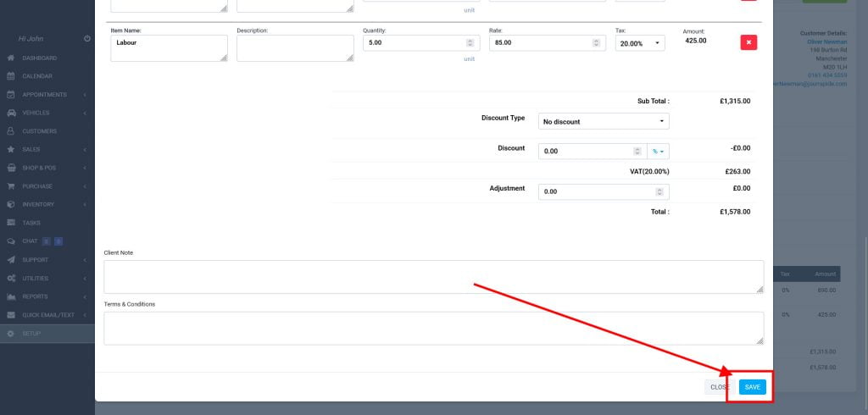Remove Labour item with red X button
868x415 pixels.
click(748, 42)
